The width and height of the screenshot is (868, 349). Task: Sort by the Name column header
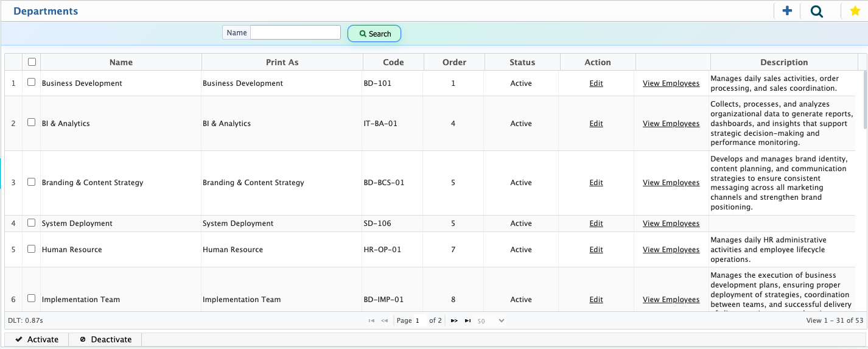pyautogui.click(x=121, y=62)
